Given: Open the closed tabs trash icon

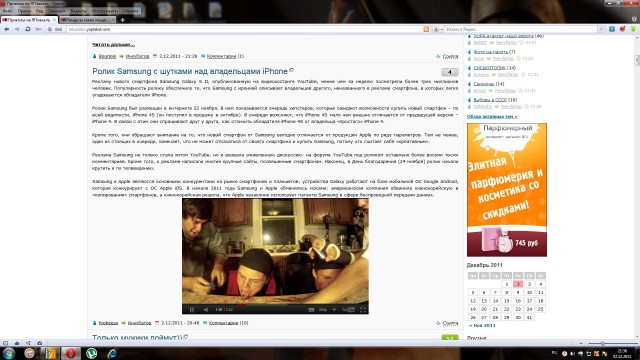Looking at the screenshot, I should pyautogui.click(x=634, y=19).
